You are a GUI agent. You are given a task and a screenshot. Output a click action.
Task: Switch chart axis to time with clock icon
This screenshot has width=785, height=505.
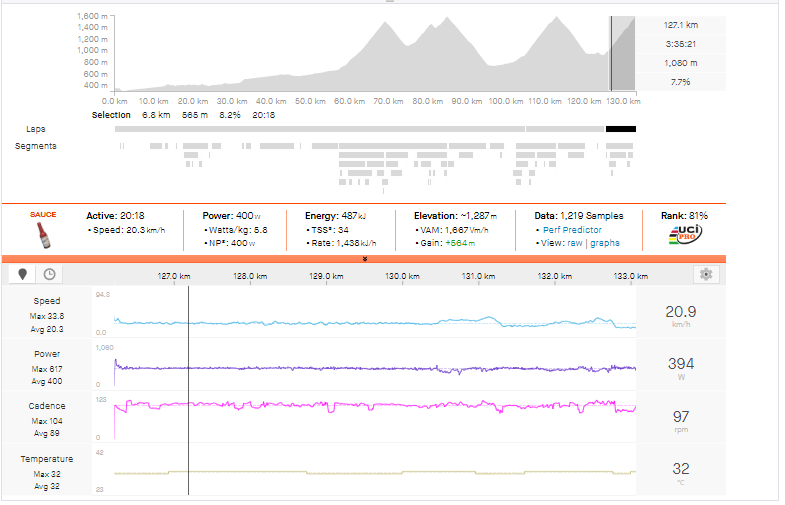48,274
